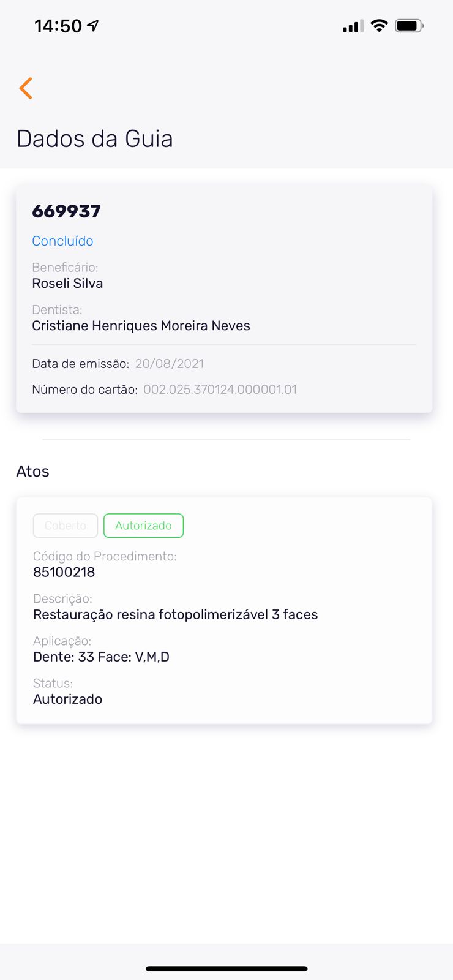
Task: Tap the home indicator bar
Action: pos(226,968)
